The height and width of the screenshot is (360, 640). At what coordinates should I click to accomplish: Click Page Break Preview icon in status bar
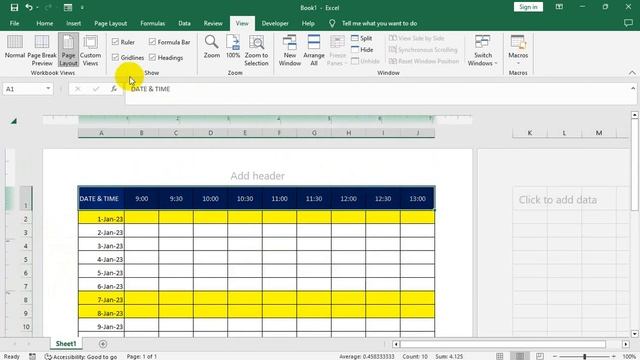pyautogui.click(x=540, y=356)
